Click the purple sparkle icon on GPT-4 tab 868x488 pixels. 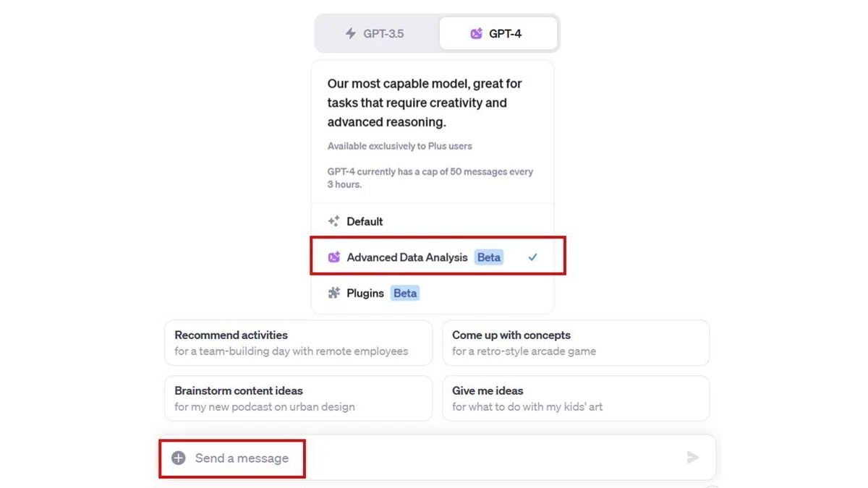point(476,33)
